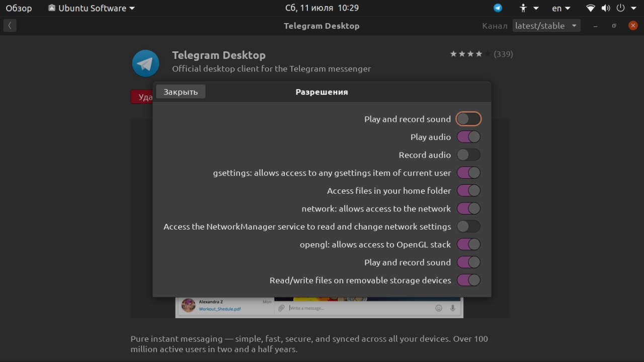Open the power system menu icon
Screen dimensions: 644x362
620,8
